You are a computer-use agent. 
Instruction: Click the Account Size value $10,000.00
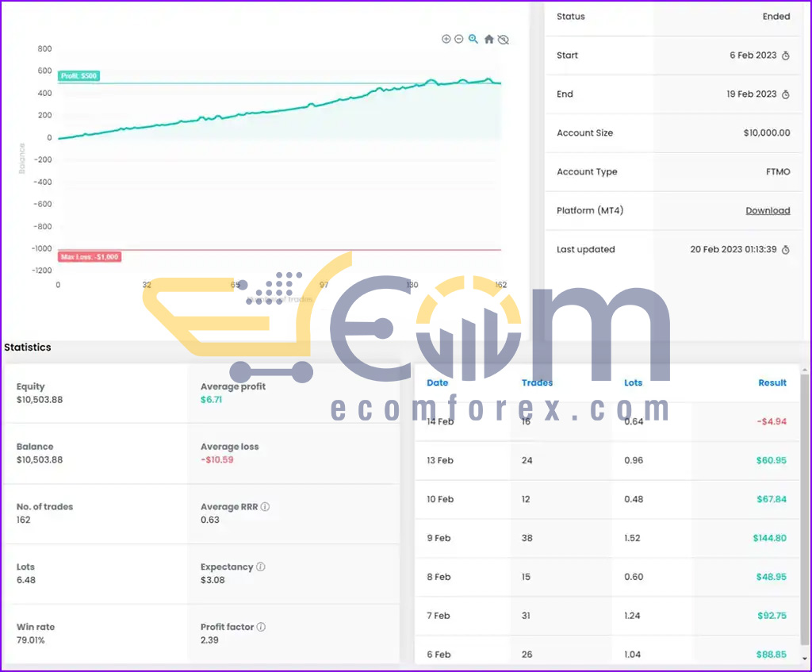pos(767,133)
